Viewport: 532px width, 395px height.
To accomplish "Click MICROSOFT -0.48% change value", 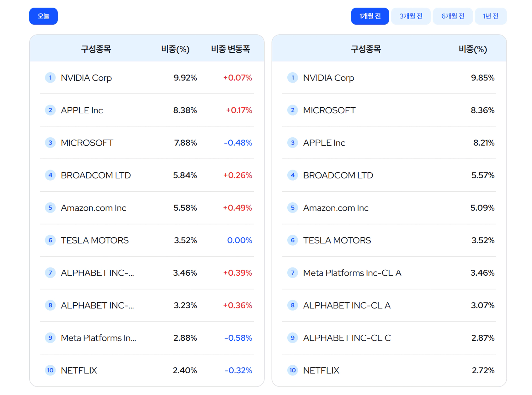I will [x=238, y=143].
